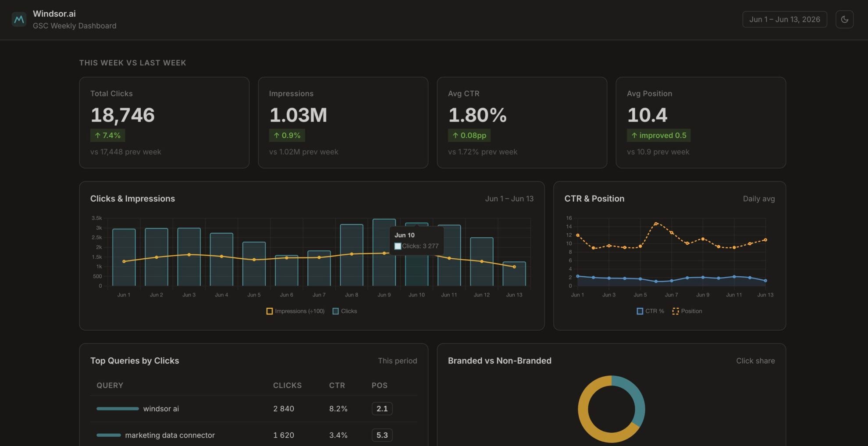The image size is (868, 446).
Task: Click the QUERY column header
Action: pyautogui.click(x=110, y=385)
